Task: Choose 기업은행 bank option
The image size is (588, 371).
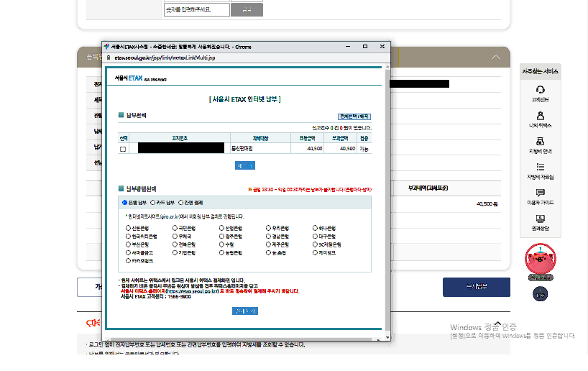Action: point(175,253)
